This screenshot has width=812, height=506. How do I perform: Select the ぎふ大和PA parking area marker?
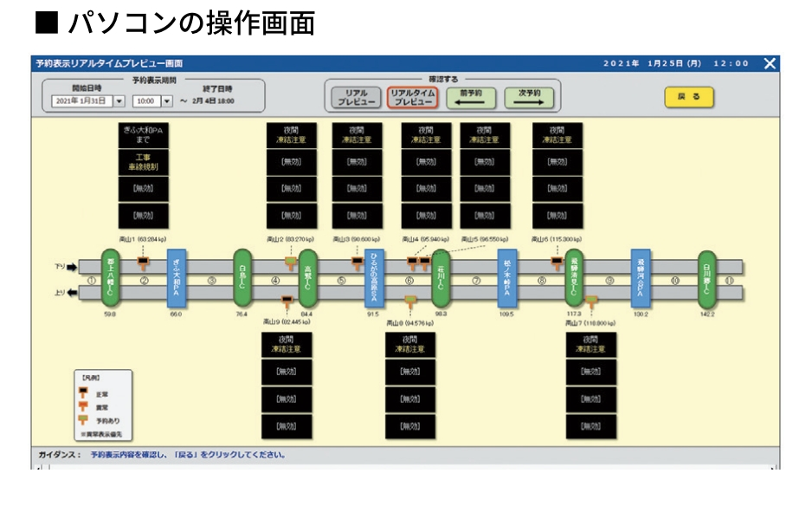point(177,279)
